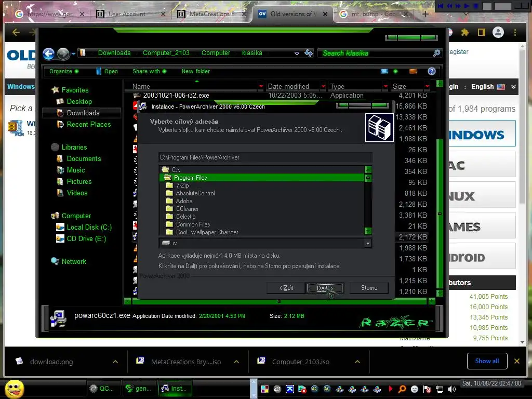Open download.png item options chevron

(115, 362)
